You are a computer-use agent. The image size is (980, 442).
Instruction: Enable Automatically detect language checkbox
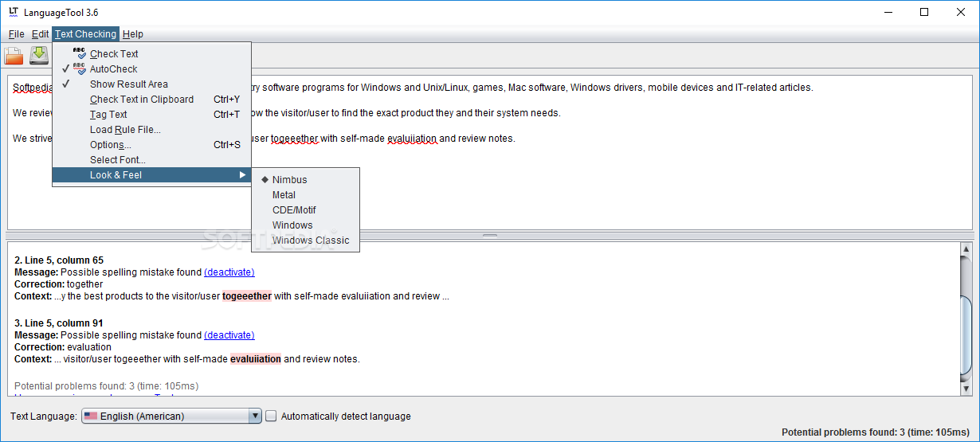point(271,416)
